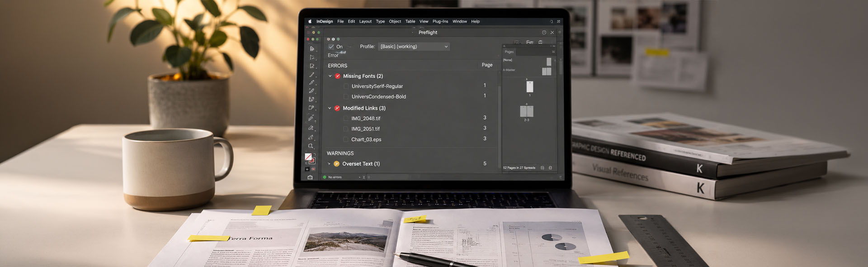Screen dimensions: 868x267
Task: Tick the checkbox beside Chart_03.eps
Action: pos(346,139)
